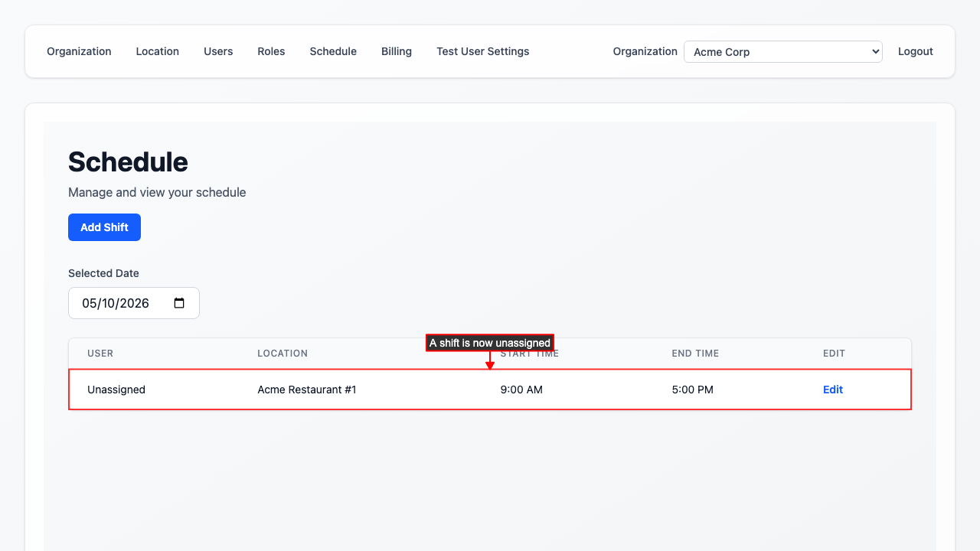Open the date picker calendar icon
Screen dimensions: 980x551
coord(178,303)
